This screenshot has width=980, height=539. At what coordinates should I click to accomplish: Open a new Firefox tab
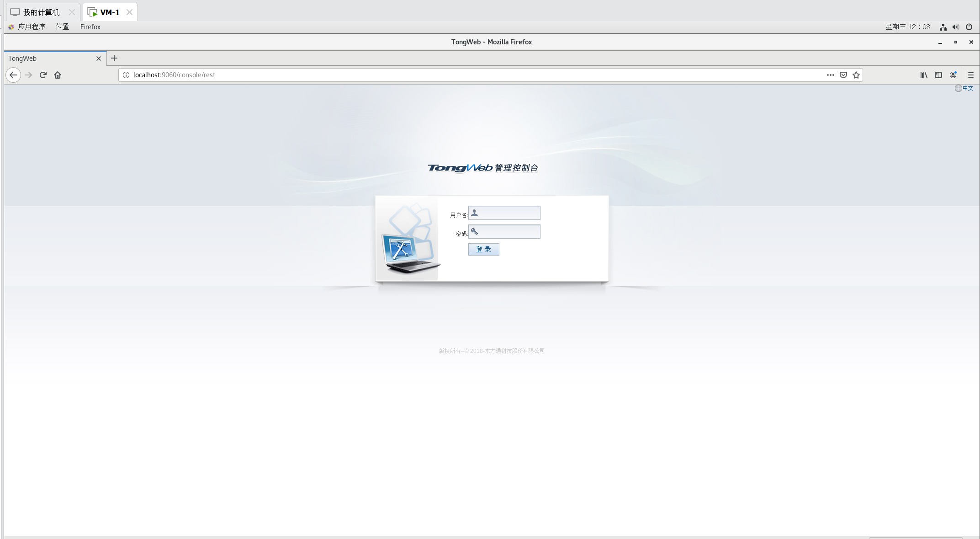coord(114,58)
